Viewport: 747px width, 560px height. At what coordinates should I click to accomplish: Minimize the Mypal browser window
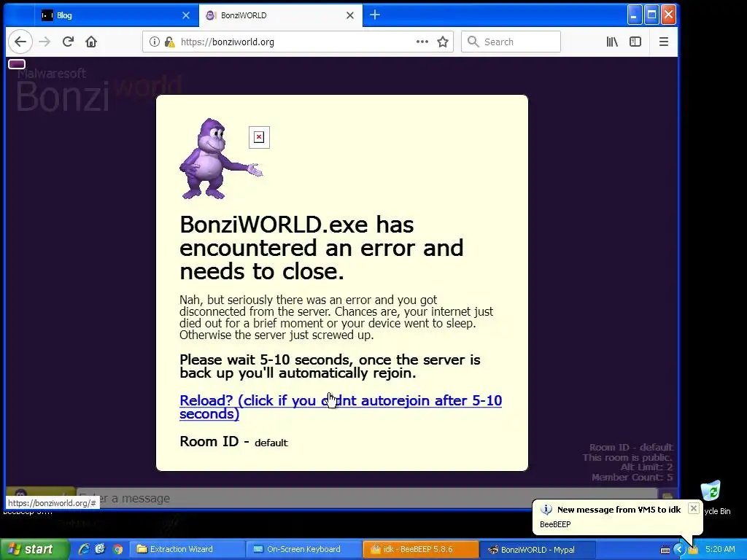pyautogui.click(x=634, y=15)
